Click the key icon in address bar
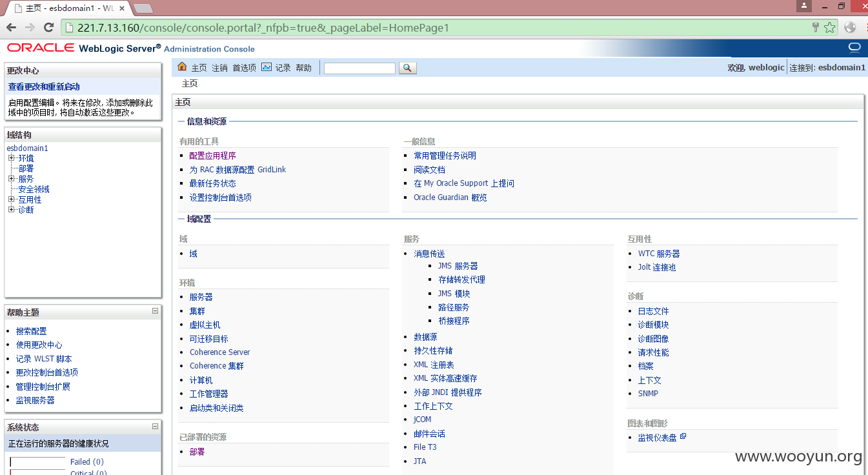This screenshot has height=475, width=868. click(x=816, y=28)
